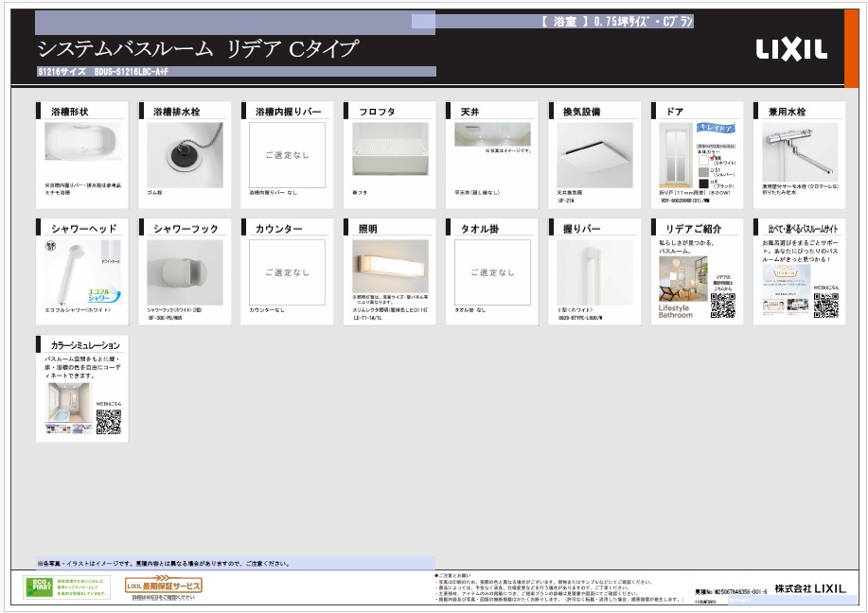Click the round badge above the shower head

[51, 246]
